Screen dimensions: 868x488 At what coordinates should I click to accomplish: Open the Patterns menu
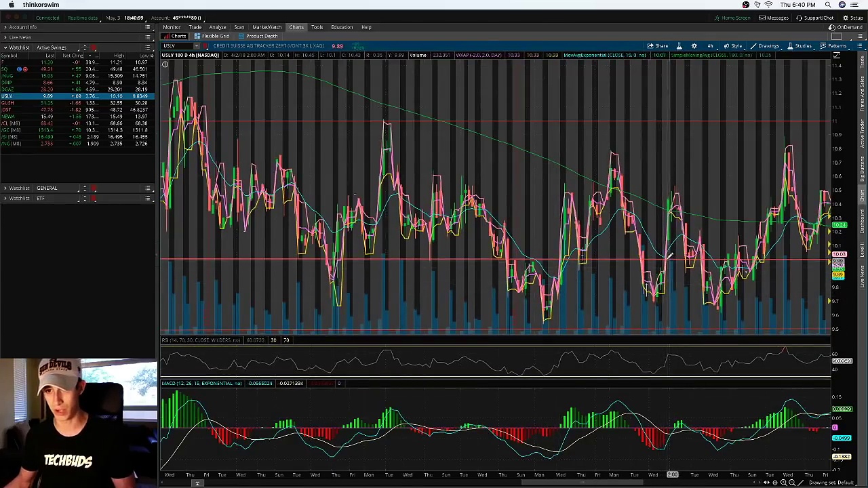[x=833, y=45]
